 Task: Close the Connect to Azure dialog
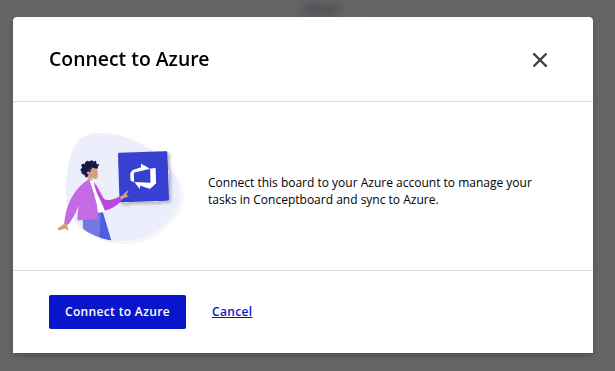pos(540,60)
